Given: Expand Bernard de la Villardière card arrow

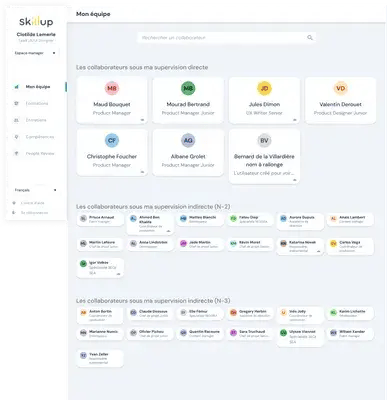Looking at the screenshot, I should 294,180.
